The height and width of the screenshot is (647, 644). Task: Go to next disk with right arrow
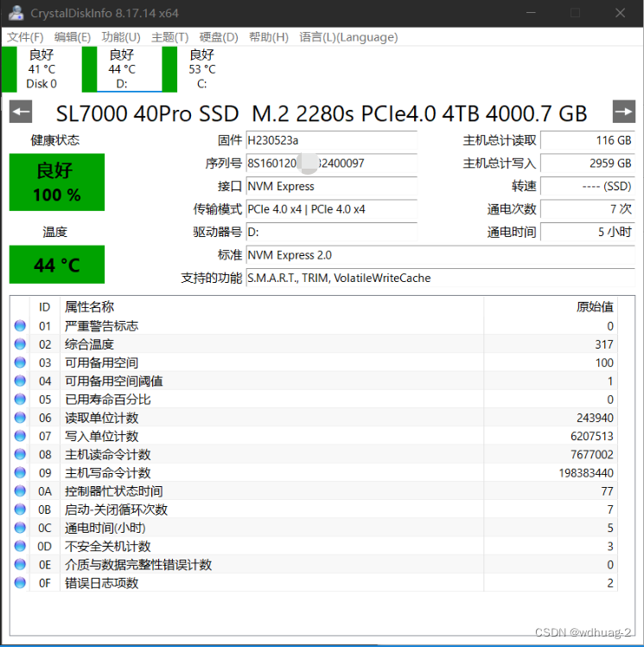(624, 112)
